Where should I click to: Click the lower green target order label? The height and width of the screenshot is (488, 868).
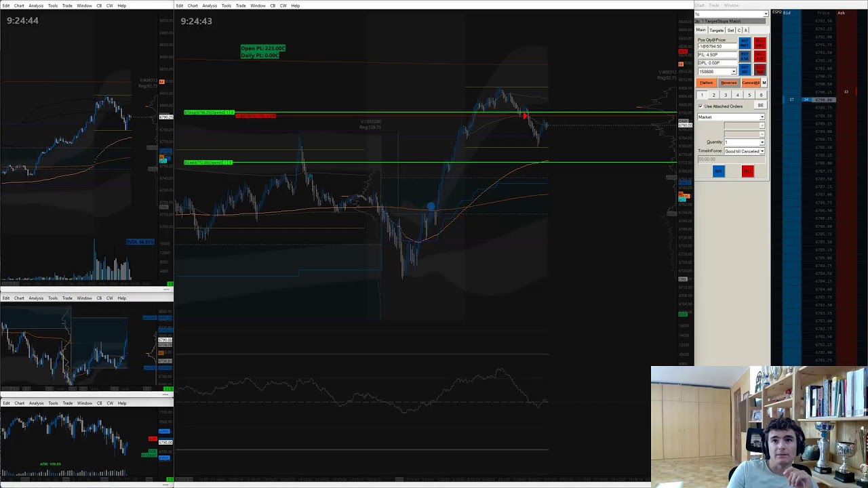(x=208, y=163)
